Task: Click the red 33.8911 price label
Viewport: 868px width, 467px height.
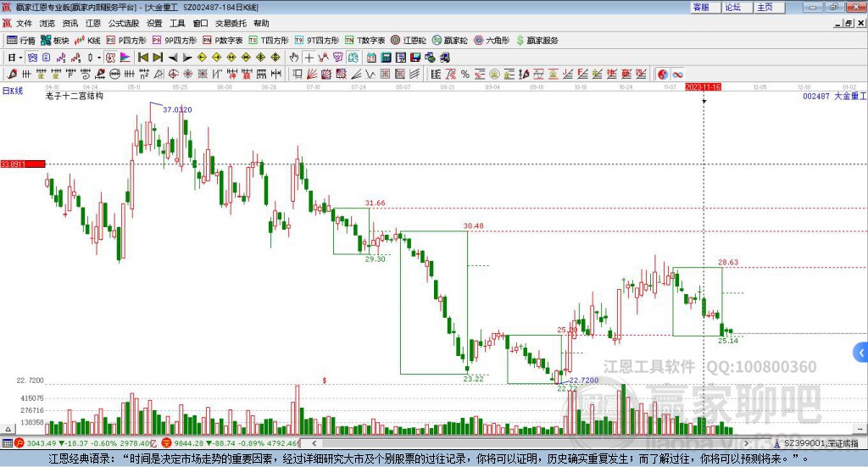Action: pyautogui.click(x=23, y=164)
